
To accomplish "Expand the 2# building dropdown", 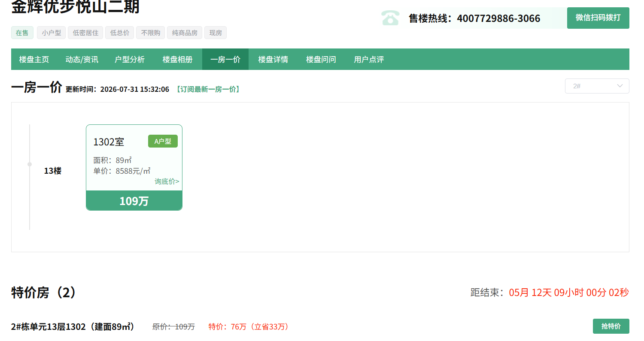I will 597,86.
